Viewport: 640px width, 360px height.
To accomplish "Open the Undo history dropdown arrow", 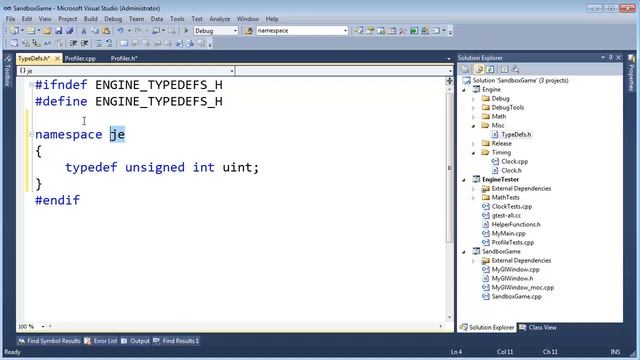I will [x=129, y=31].
